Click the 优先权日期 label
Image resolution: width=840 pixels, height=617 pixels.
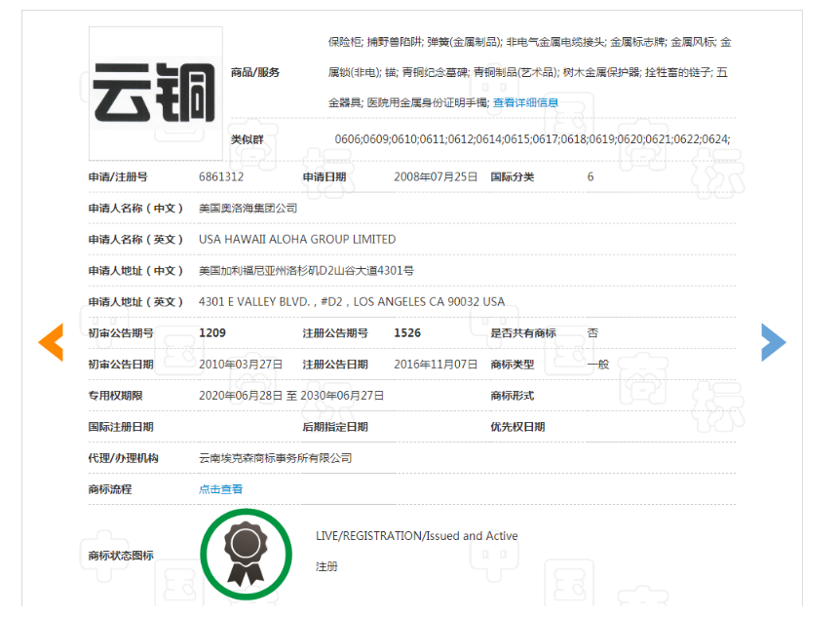517,427
